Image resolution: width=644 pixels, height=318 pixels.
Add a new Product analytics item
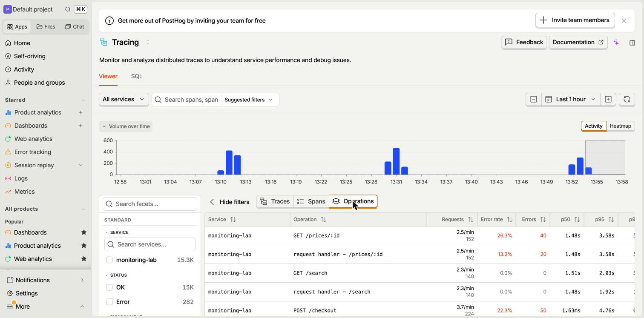pyautogui.click(x=80, y=112)
